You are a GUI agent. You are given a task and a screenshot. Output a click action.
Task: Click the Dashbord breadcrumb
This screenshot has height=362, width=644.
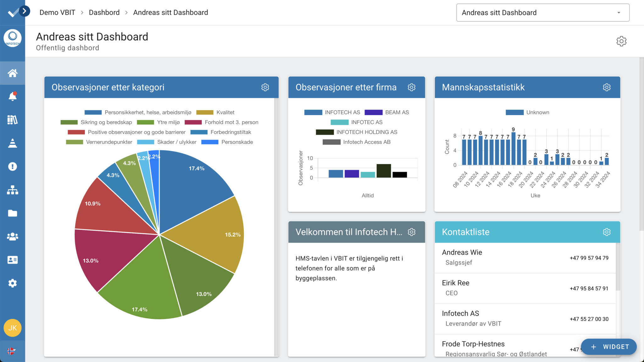point(104,13)
